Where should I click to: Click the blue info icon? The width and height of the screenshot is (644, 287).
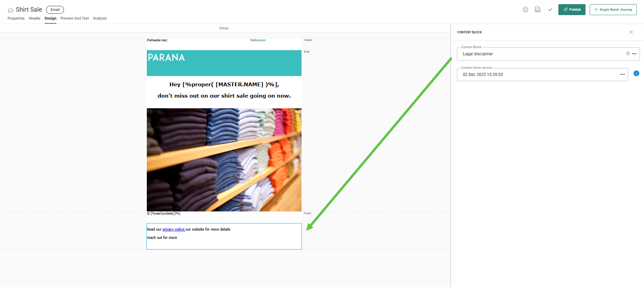[x=636, y=74]
